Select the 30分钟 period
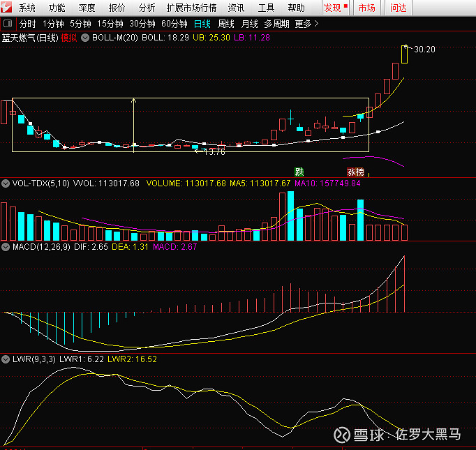Screen dimensions: 476x450 [x=142, y=24]
